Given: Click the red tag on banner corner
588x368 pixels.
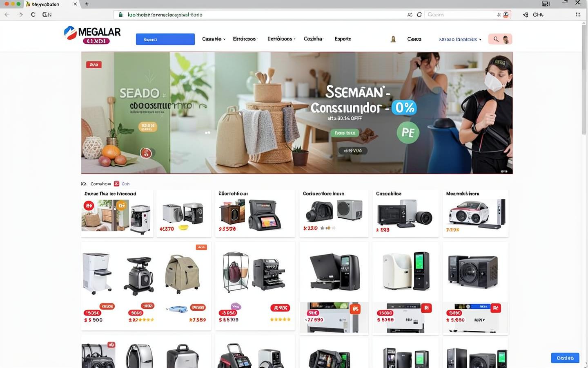Looking at the screenshot, I should click(x=94, y=65).
